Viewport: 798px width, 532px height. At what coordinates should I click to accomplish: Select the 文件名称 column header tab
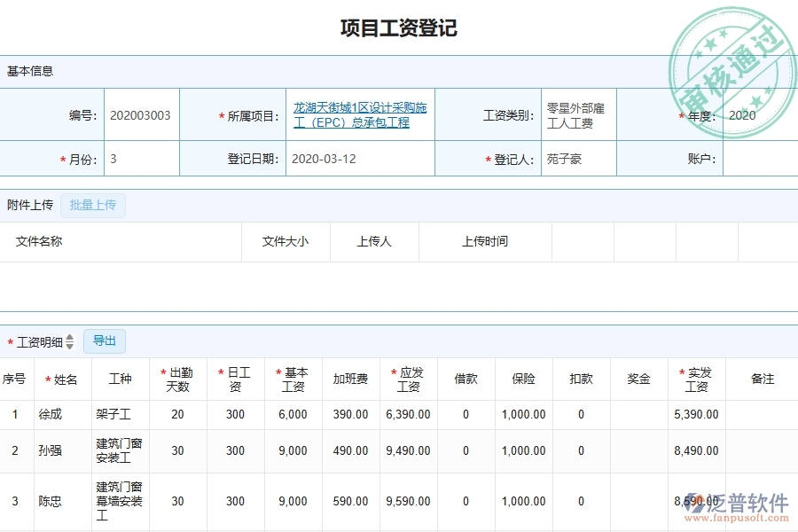(40, 241)
